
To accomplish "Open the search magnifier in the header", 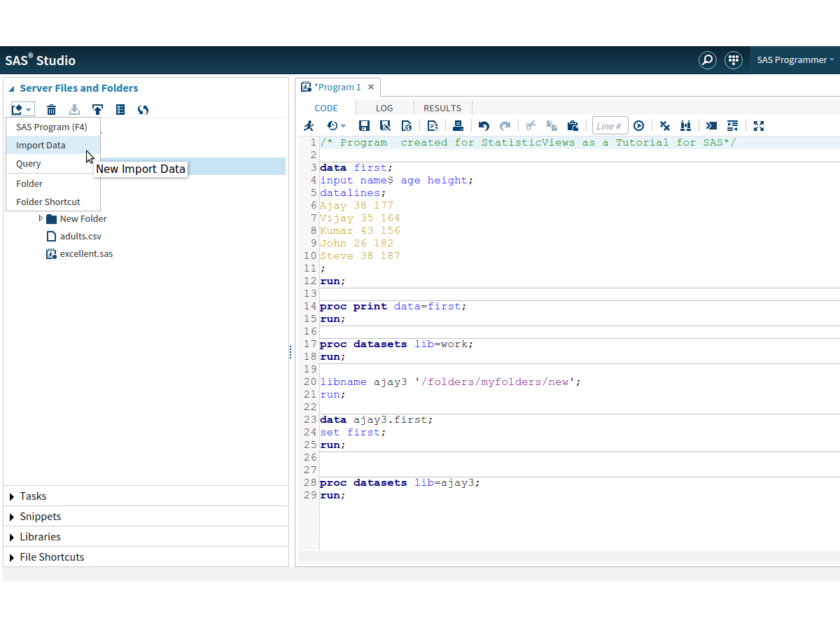I will (707, 60).
